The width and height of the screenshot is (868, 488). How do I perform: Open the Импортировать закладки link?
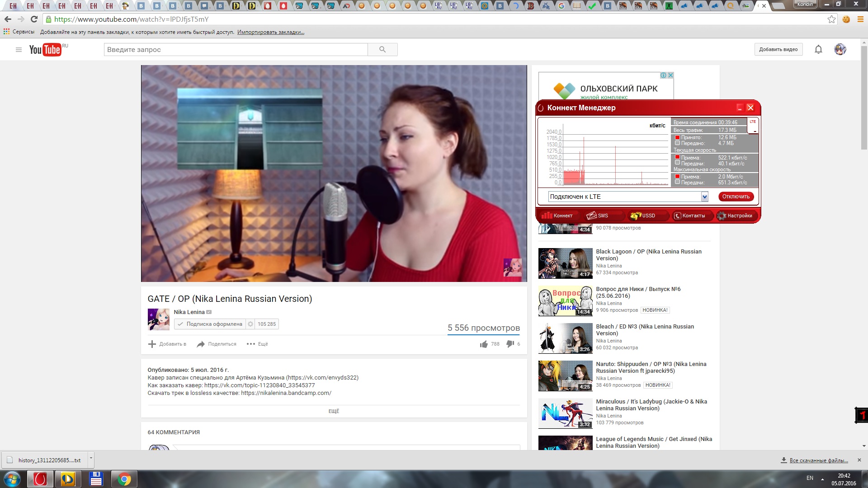271,32
